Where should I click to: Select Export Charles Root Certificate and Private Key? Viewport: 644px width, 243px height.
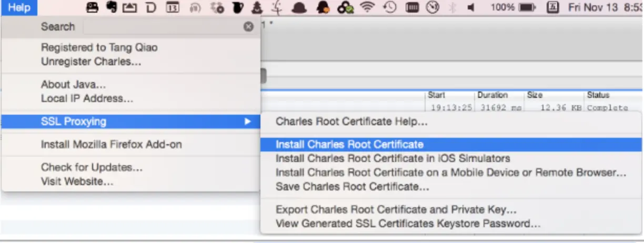click(396, 209)
